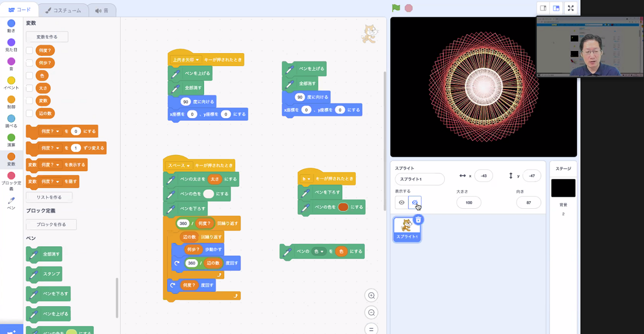Screen dimensions: 644x334
Task: Click the 太さ variable reporter in palette
Action: pos(43,88)
